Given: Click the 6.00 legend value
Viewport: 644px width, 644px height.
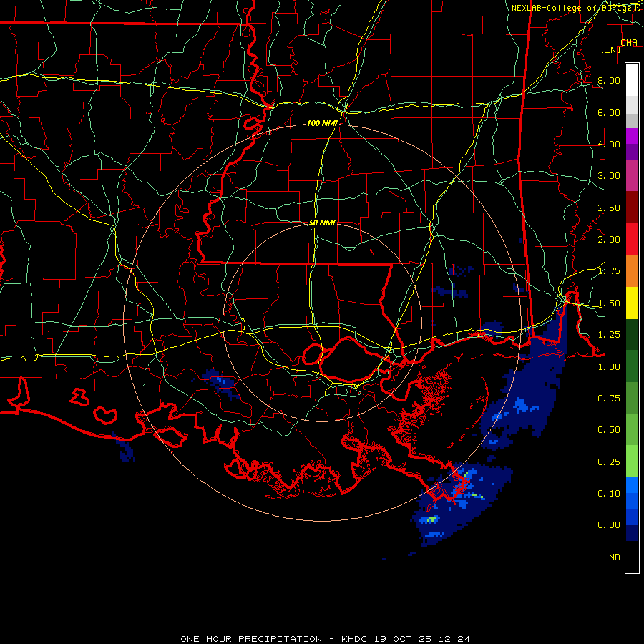Looking at the screenshot, I should pos(609,112).
